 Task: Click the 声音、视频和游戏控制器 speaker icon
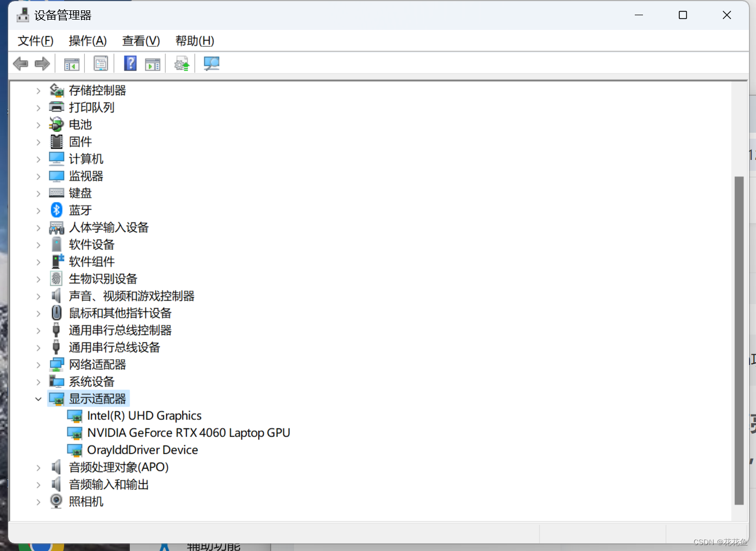point(56,296)
